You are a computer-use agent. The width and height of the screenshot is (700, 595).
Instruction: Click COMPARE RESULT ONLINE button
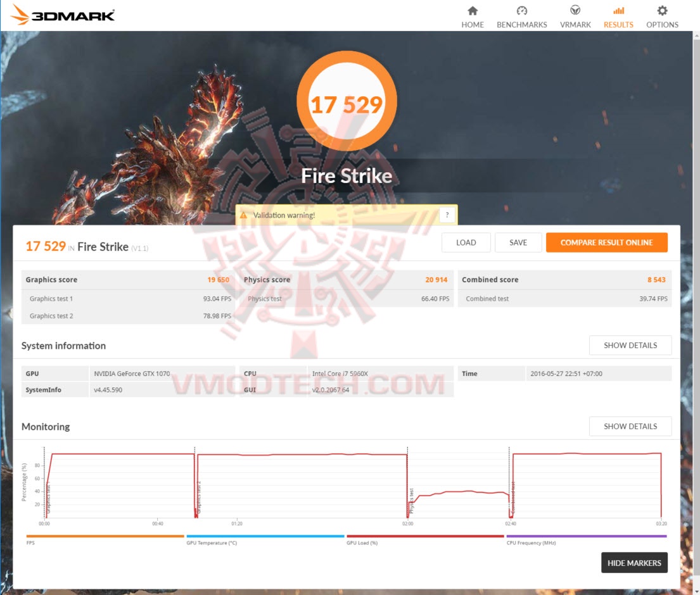click(x=606, y=242)
